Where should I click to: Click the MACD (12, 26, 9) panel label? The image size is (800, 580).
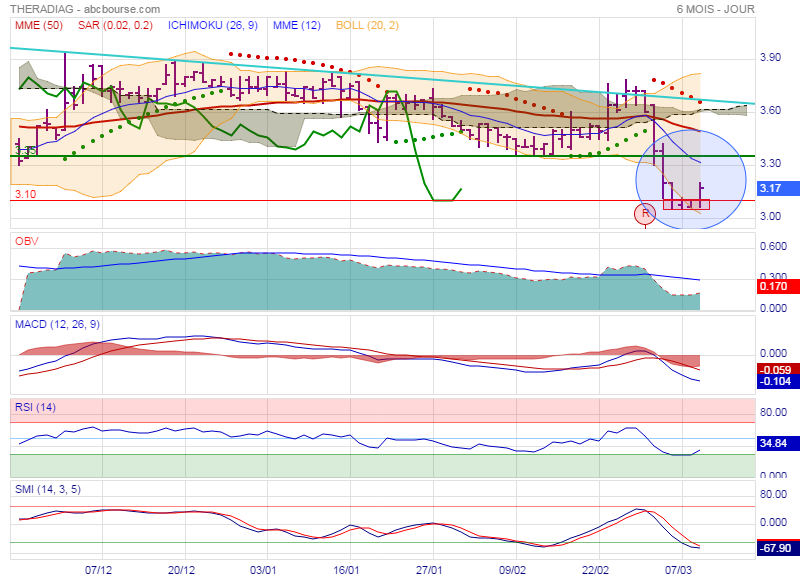(x=57, y=324)
